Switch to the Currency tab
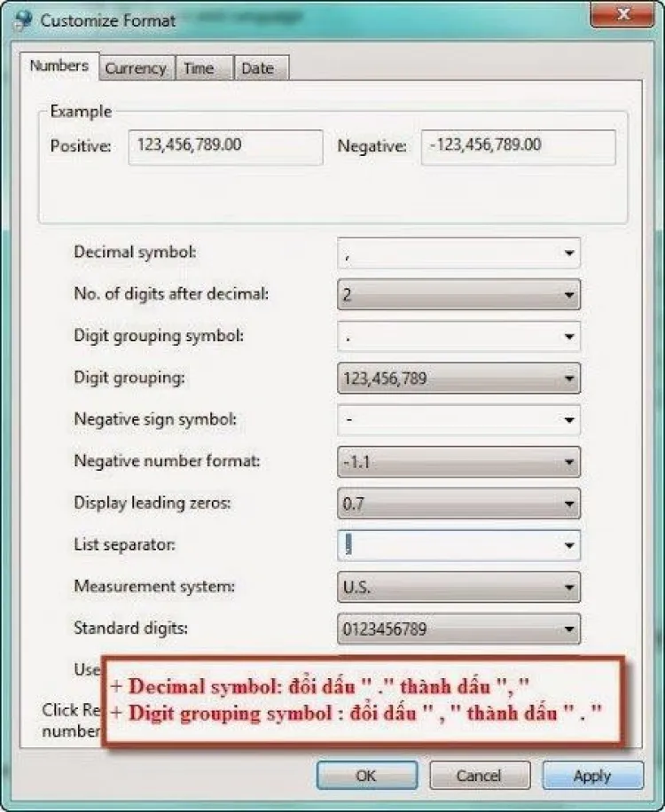This screenshot has height=812, width=665. tap(136, 68)
